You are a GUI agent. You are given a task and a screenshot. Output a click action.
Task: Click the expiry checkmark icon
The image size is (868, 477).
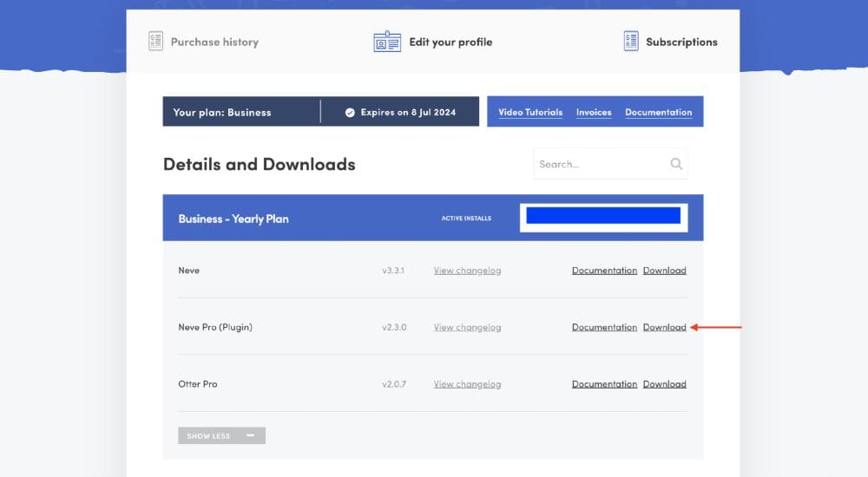350,113
